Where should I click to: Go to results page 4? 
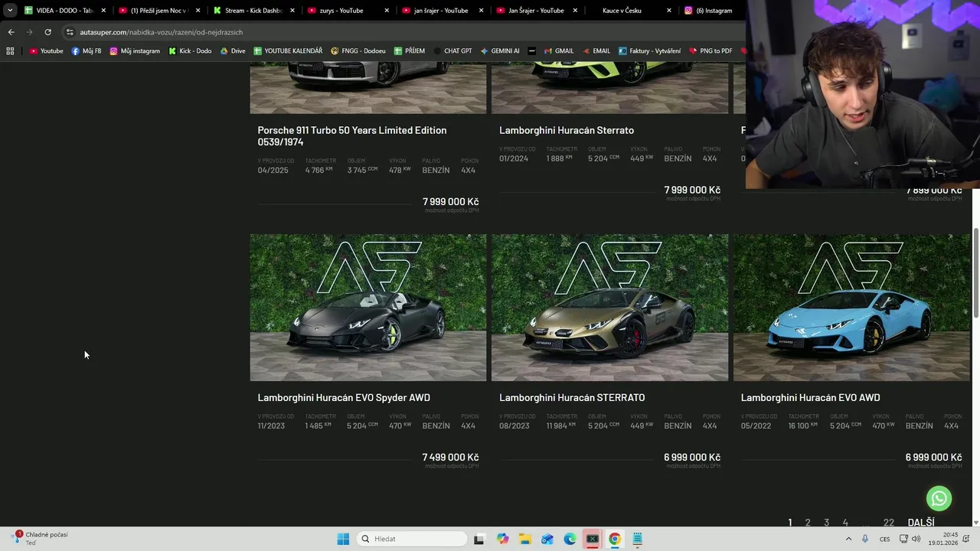point(845,522)
